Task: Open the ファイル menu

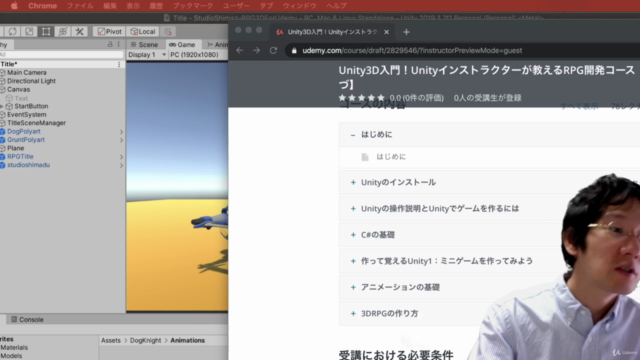Action: tap(80, 6)
